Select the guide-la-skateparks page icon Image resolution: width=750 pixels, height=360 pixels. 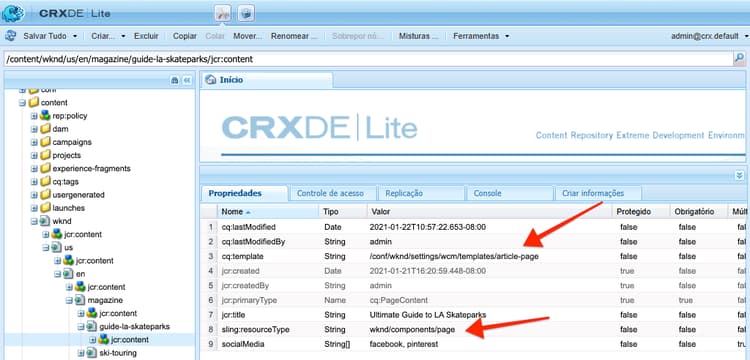(92, 327)
